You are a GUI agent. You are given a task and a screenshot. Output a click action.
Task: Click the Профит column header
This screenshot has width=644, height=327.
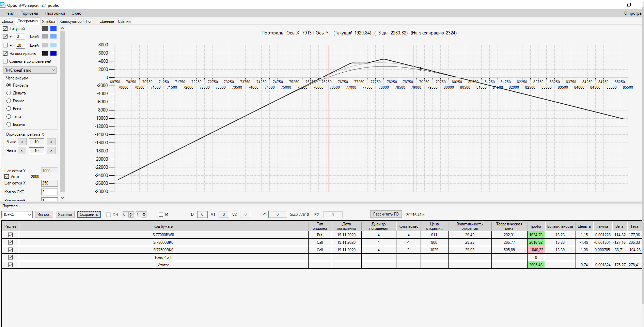tap(536, 226)
